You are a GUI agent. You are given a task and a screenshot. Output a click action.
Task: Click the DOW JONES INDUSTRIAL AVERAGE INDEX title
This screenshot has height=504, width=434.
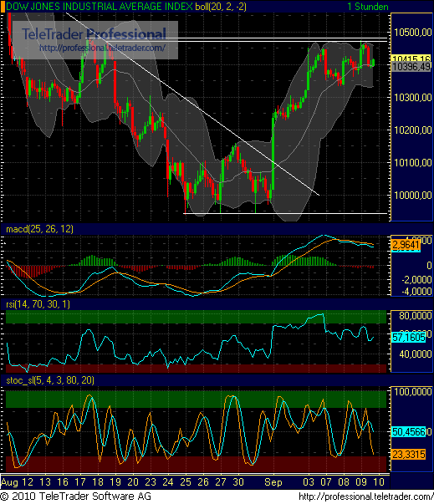tap(100, 7)
